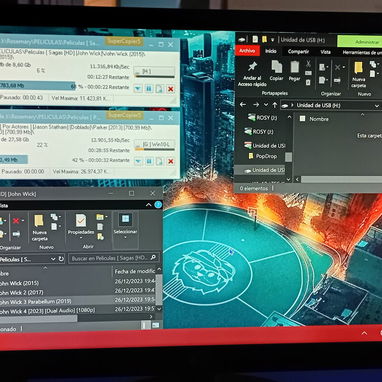Cancel the Parker copy with red X
The height and width of the screenshot is (382, 382).
click(x=171, y=161)
